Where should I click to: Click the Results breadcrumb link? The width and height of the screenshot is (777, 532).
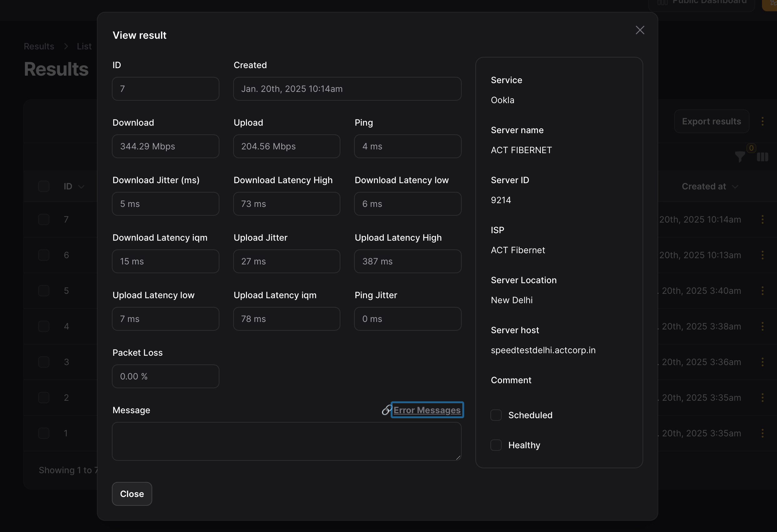pyautogui.click(x=39, y=46)
